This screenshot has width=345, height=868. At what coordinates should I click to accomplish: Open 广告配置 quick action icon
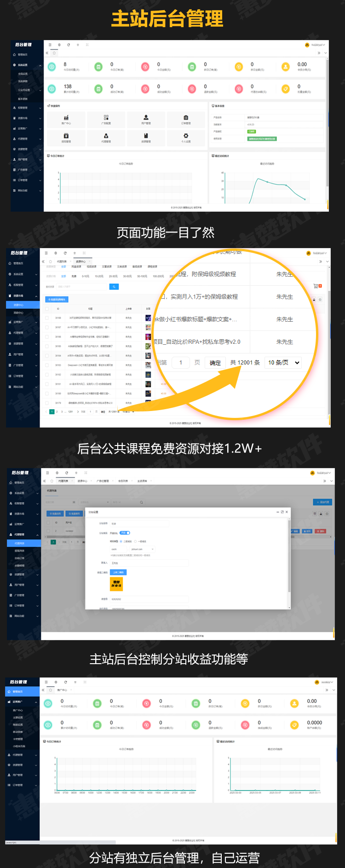point(106,118)
